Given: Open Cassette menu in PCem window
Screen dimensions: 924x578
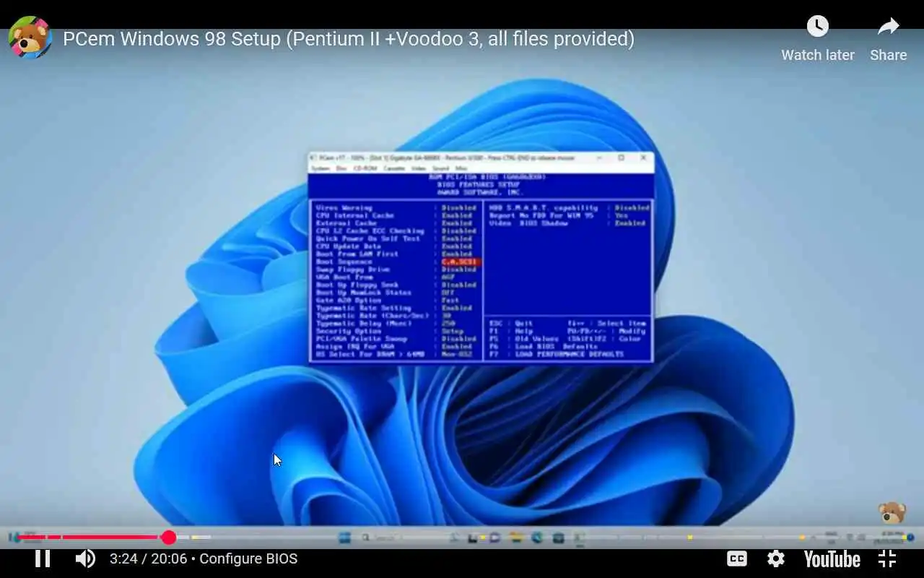Looking at the screenshot, I should click(394, 168).
